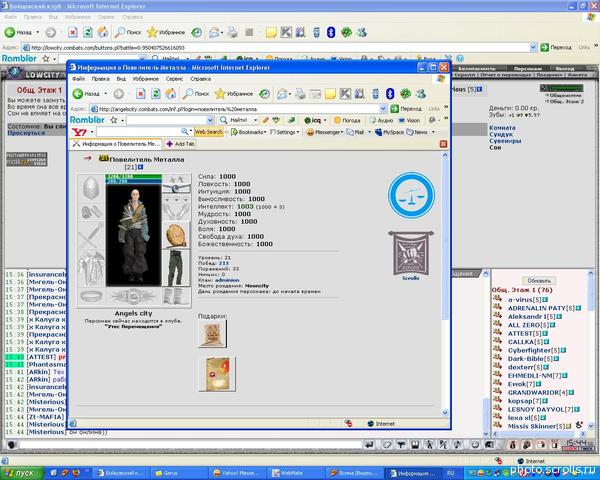Open the adminion clan link
This screenshot has height=480, width=600.
[x=227, y=280]
